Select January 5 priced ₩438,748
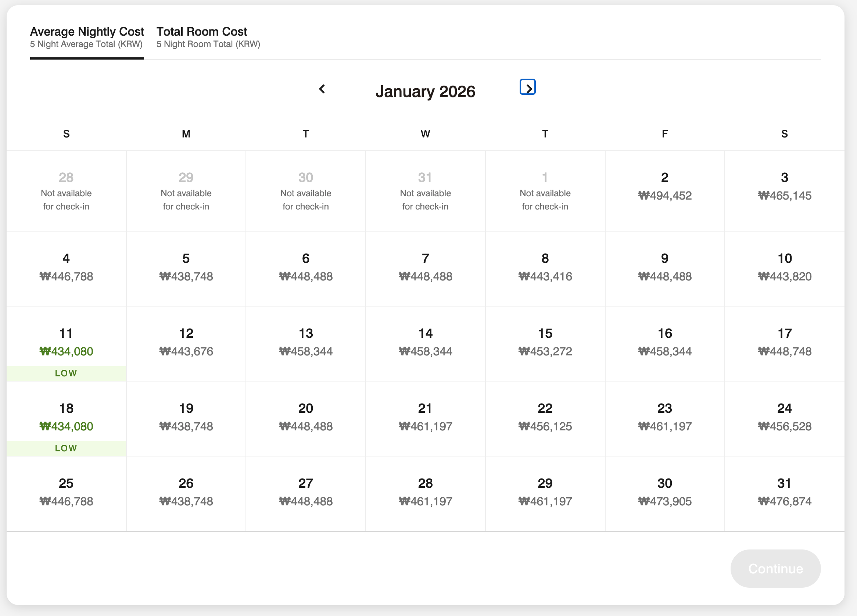Image resolution: width=857 pixels, height=616 pixels. pos(186,268)
